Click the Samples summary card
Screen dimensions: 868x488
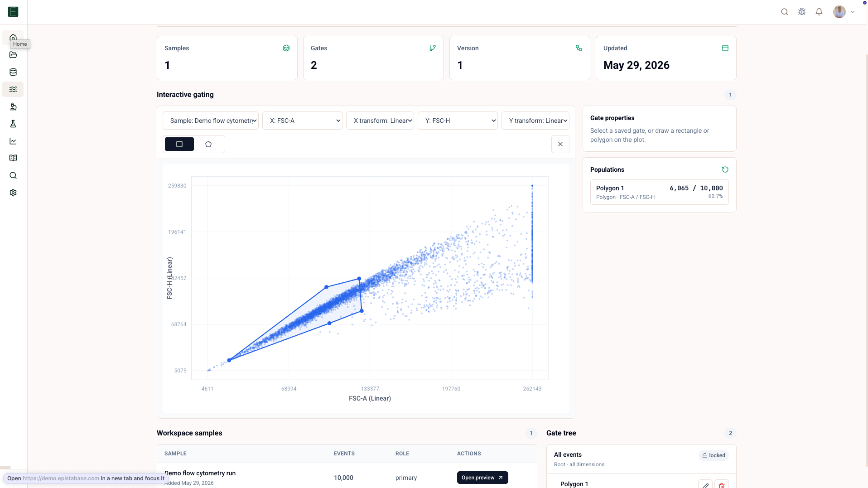[x=227, y=58]
